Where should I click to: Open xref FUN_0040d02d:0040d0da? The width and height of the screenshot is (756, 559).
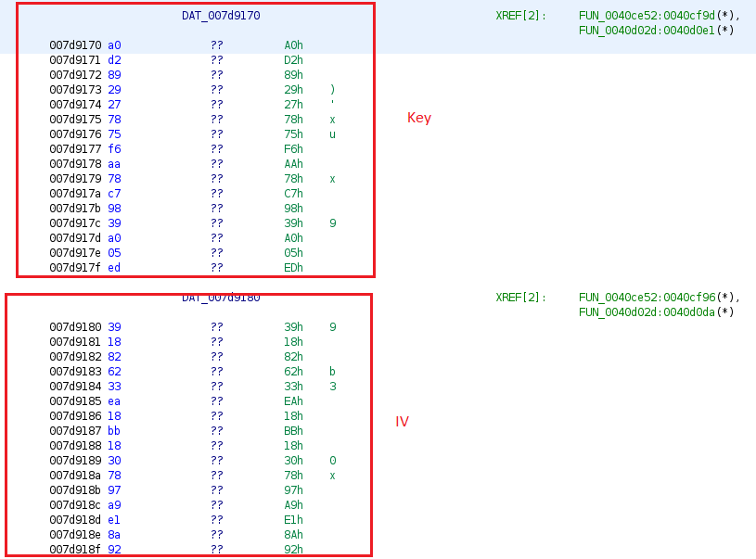[647, 312]
